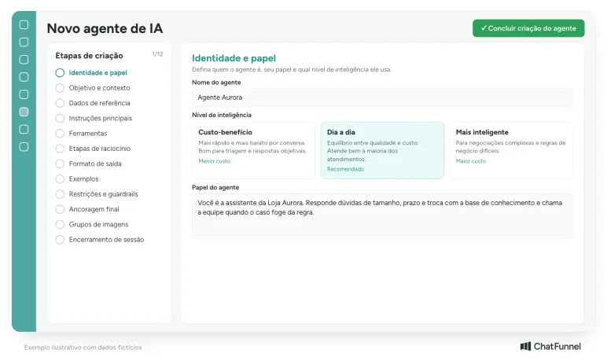Open the Grupos de imagens step
Viewport: 607px width, 364px height.
point(92,224)
